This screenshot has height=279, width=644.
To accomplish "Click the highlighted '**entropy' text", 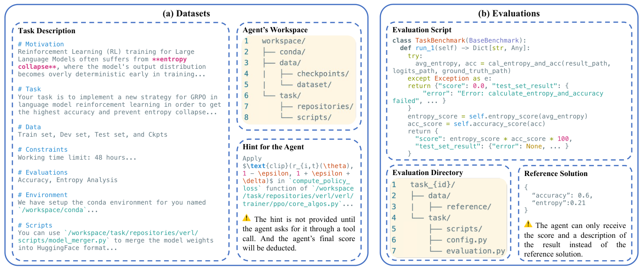I will (170, 59).
